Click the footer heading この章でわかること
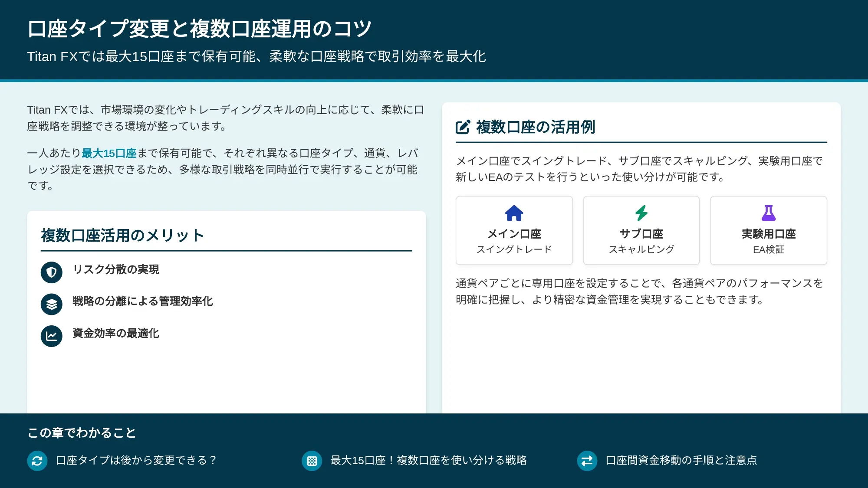Image resolution: width=868 pixels, height=488 pixels. (x=82, y=433)
